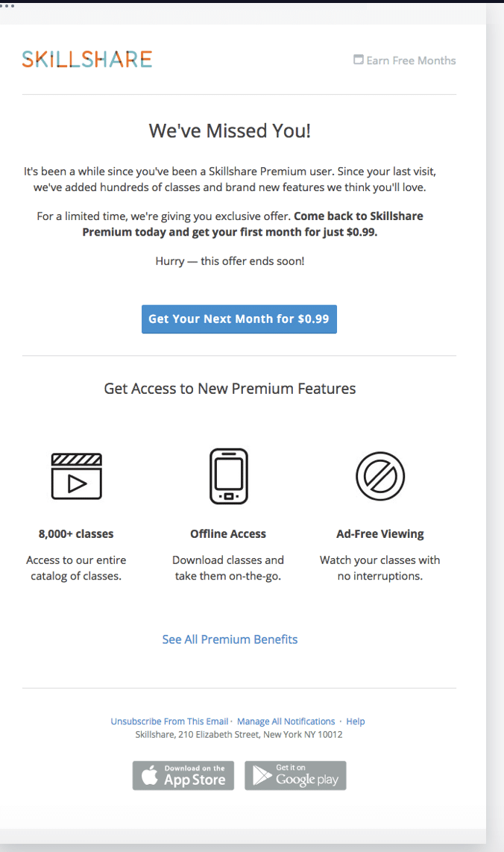Click the clapperboard video classes icon
Screen dimensions: 504x852
(76, 476)
